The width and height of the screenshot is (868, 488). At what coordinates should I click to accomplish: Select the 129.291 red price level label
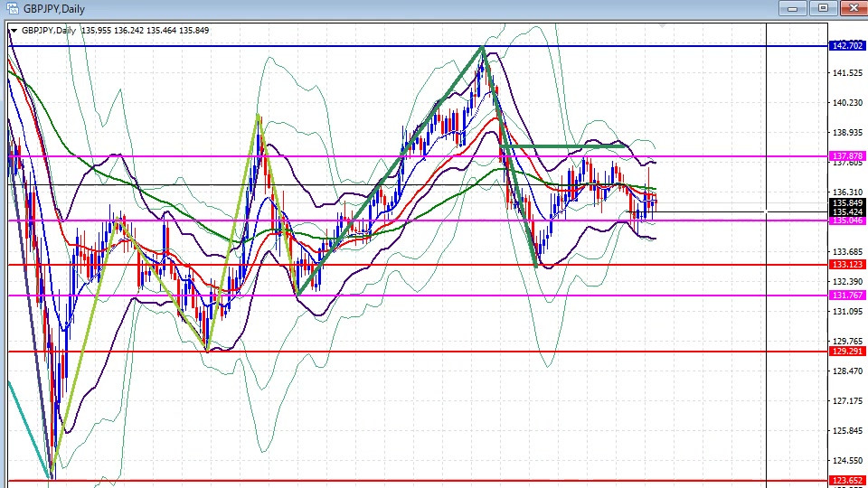tap(847, 352)
